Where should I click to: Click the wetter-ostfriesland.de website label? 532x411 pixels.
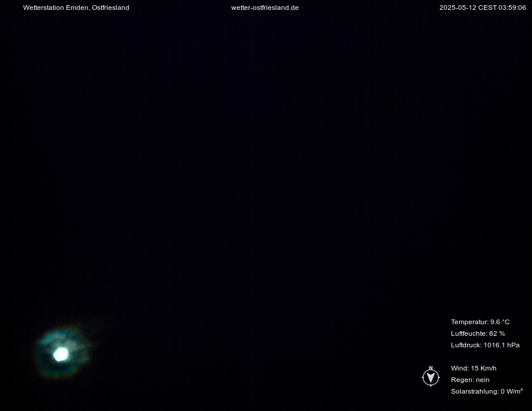265,8
